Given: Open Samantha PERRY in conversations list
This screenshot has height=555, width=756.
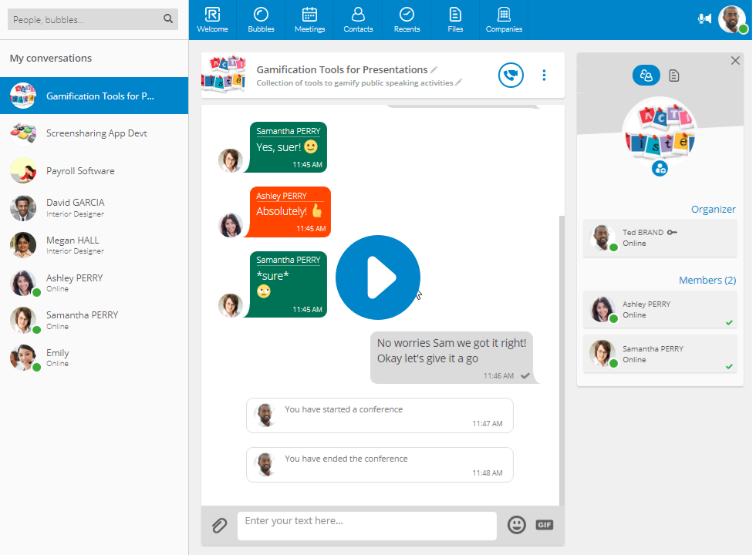Looking at the screenshot, I should click(94, 320).
